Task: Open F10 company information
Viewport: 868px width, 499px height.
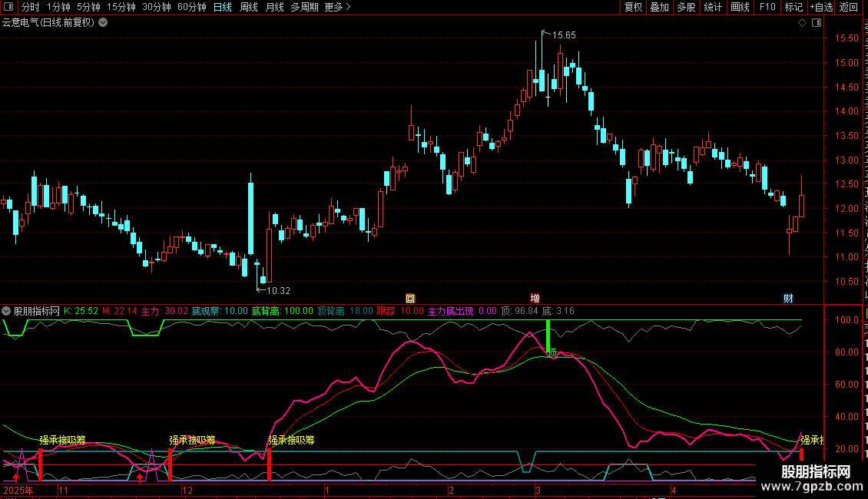Action: [x=767, y=7]
